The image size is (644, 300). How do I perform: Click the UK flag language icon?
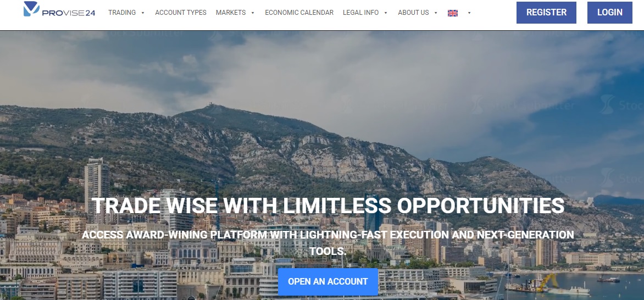click(x=453, y=13)
